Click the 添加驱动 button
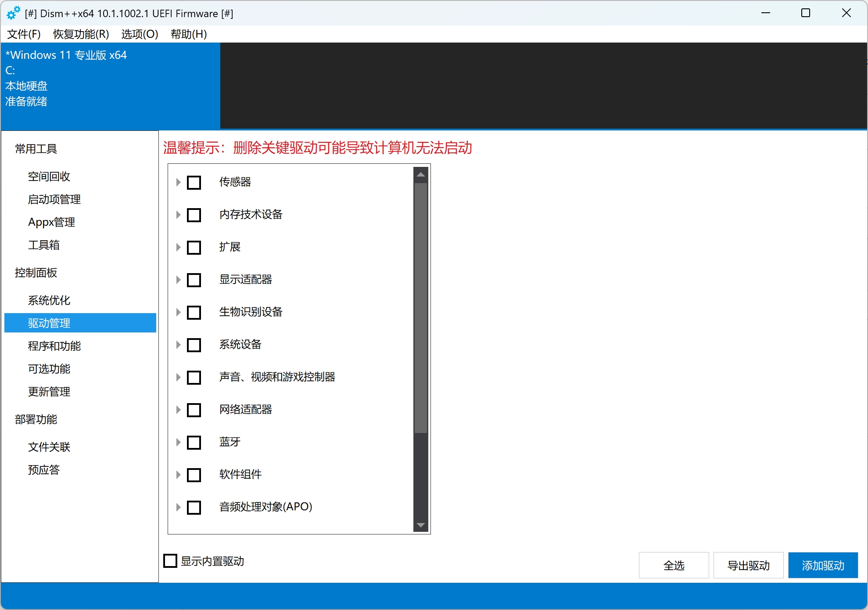 tap(823, 565)
